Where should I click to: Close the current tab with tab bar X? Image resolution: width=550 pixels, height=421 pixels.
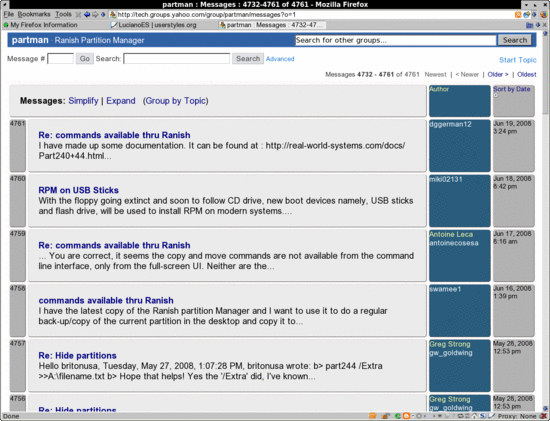(544, 25)
